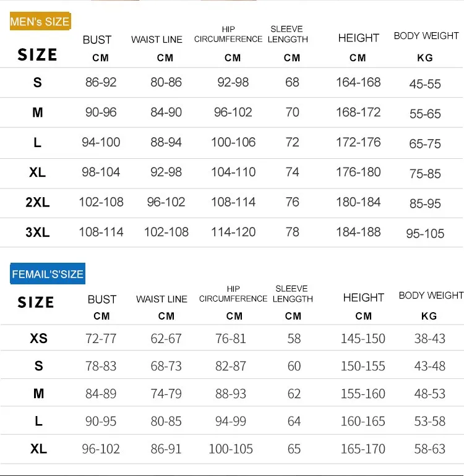Click the blue FEMAIL'S'SIZE label

click(47, 274)
